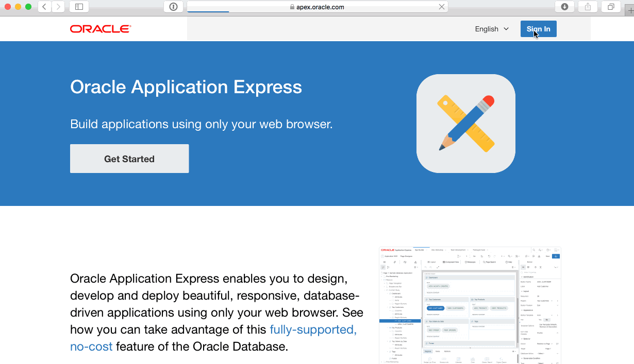Image resolution: width=634 pixels, height=364 pixels.
Task: Navigate back using the Safari back arrow
Action: (44, 7)
